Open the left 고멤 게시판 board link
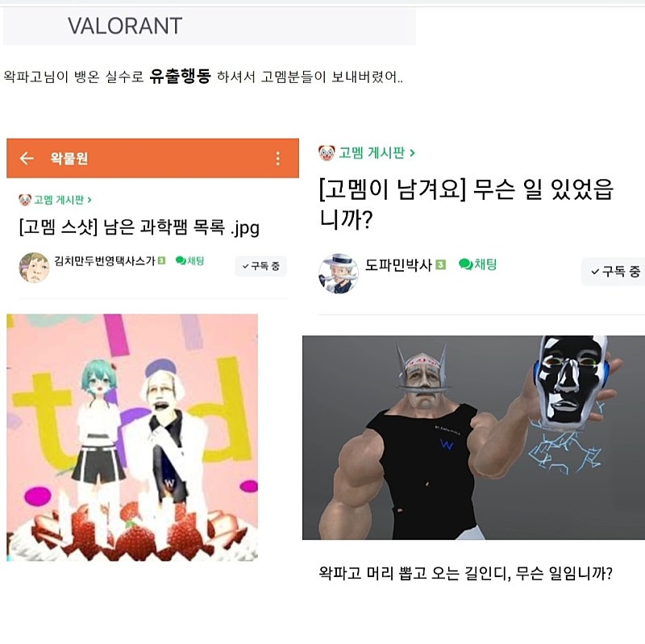Image resolution: width=645 pixels, height=644 pixels. tap(58, 200)
